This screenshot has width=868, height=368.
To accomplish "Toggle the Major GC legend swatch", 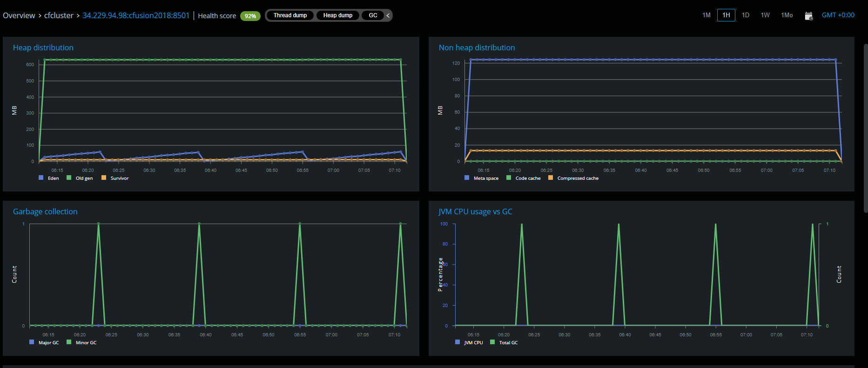I will 32,342.
